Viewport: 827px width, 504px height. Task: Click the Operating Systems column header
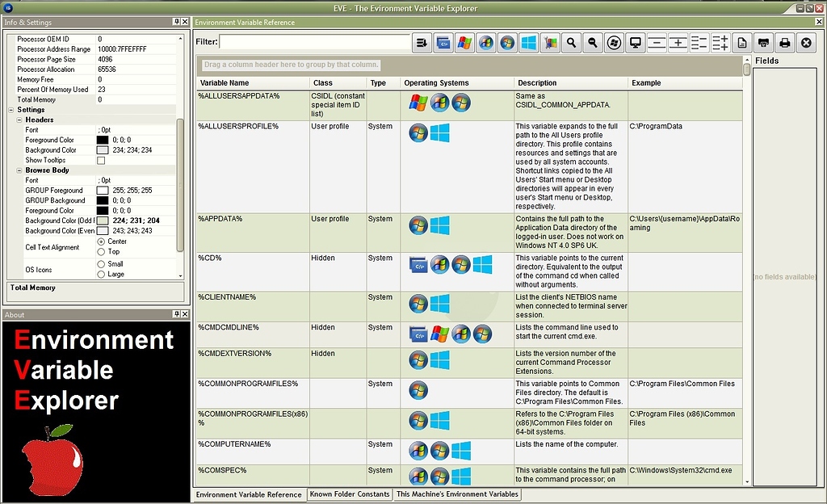point(456,83)
